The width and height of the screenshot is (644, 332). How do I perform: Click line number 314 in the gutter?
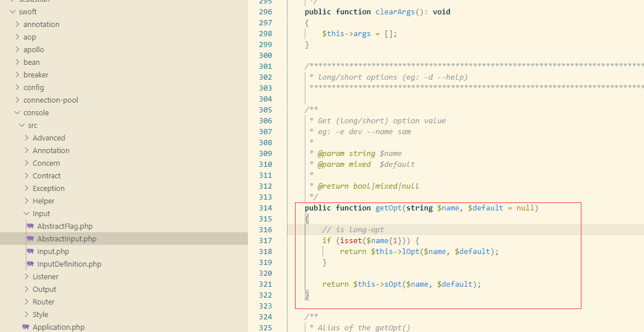click(266, 208)
